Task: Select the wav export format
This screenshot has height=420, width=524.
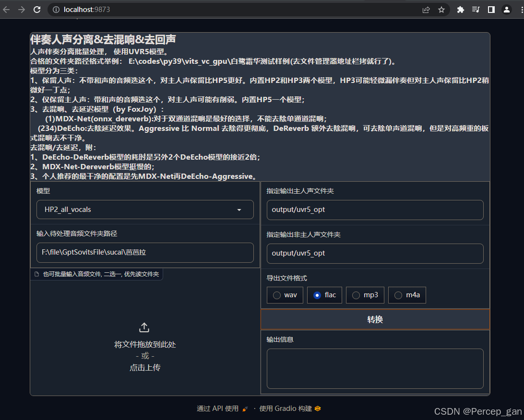Action: pos(285,295)
